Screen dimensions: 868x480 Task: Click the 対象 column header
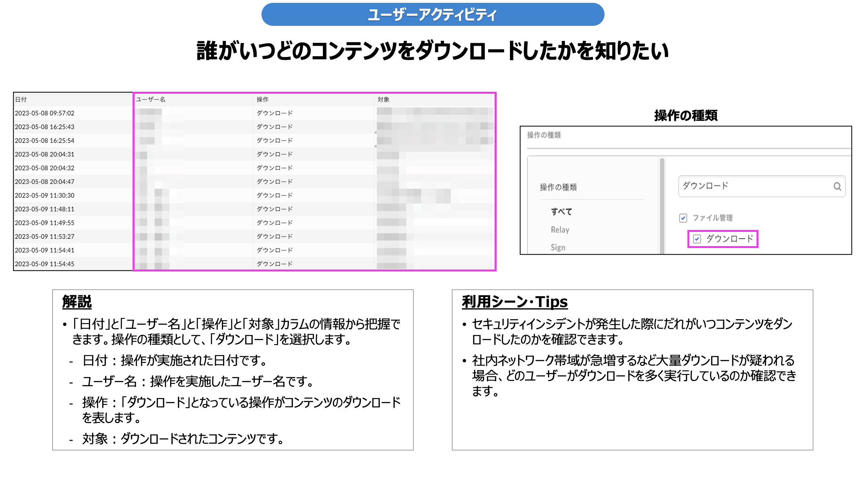[x=383, y=99]
